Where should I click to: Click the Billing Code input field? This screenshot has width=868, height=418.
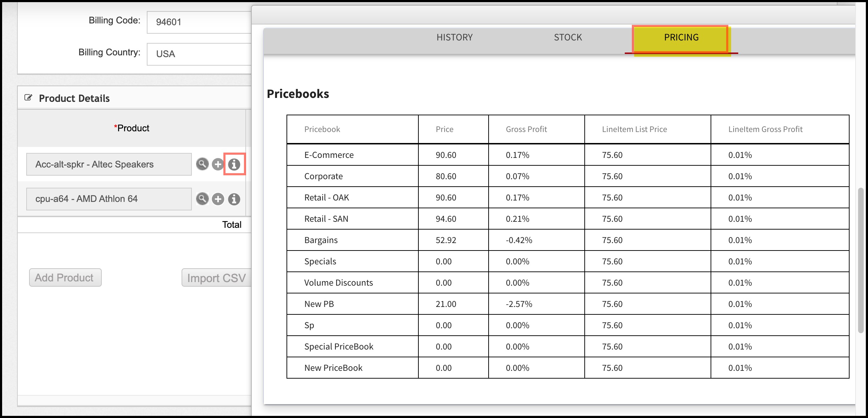pyautogui.click(x=199, y=22)
